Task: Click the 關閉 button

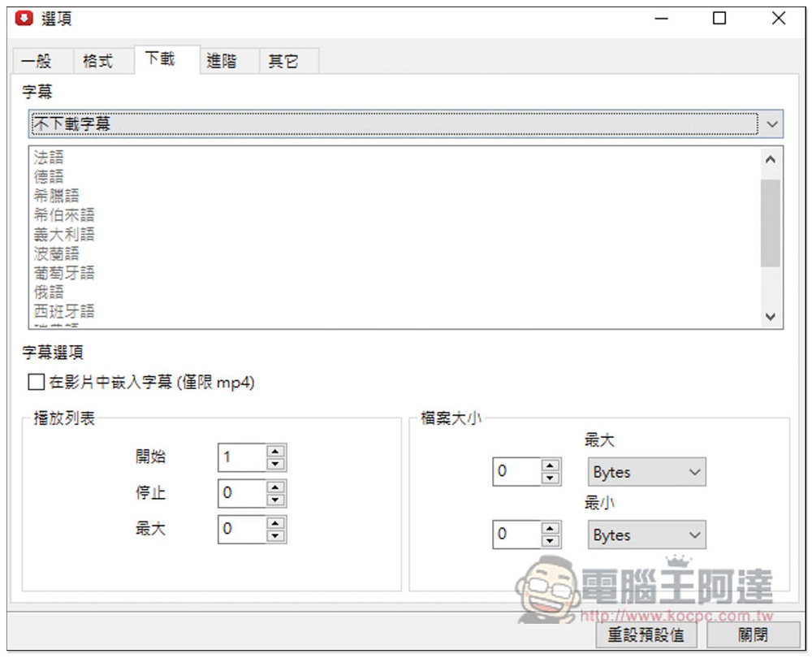Action: click(x=753, y=634)
